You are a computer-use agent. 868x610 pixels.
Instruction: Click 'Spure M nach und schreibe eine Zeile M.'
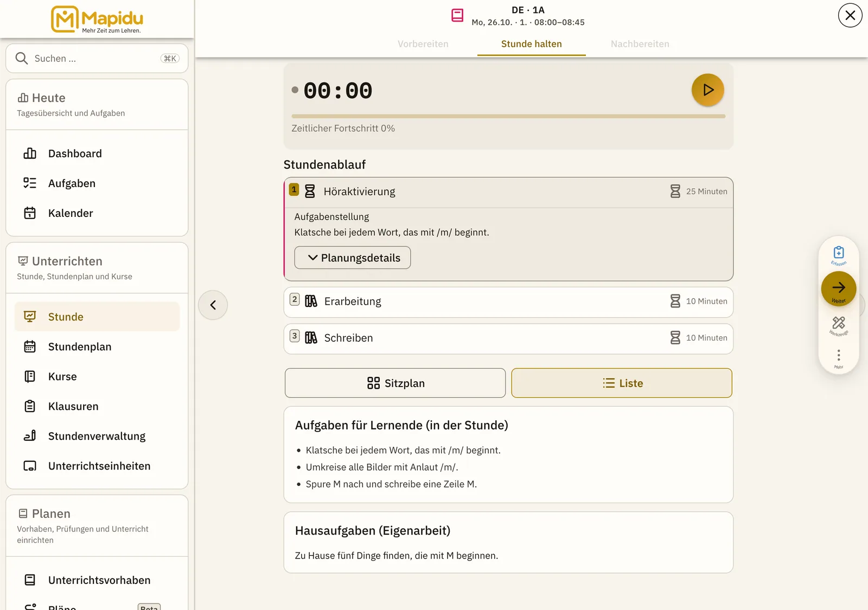391,484
